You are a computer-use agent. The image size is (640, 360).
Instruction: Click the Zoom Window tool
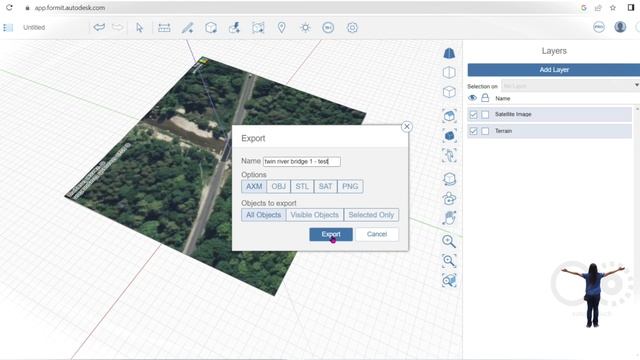pyautogui.click(x=449, y=261)
